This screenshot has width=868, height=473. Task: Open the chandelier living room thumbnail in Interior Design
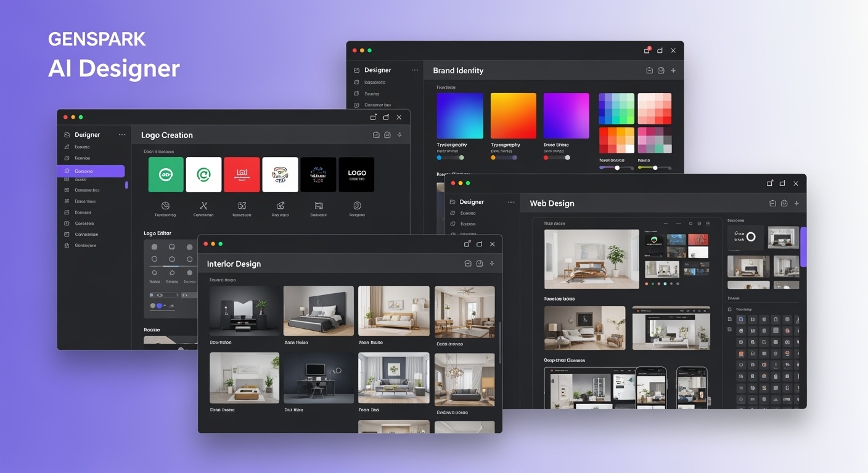[464, 379]
